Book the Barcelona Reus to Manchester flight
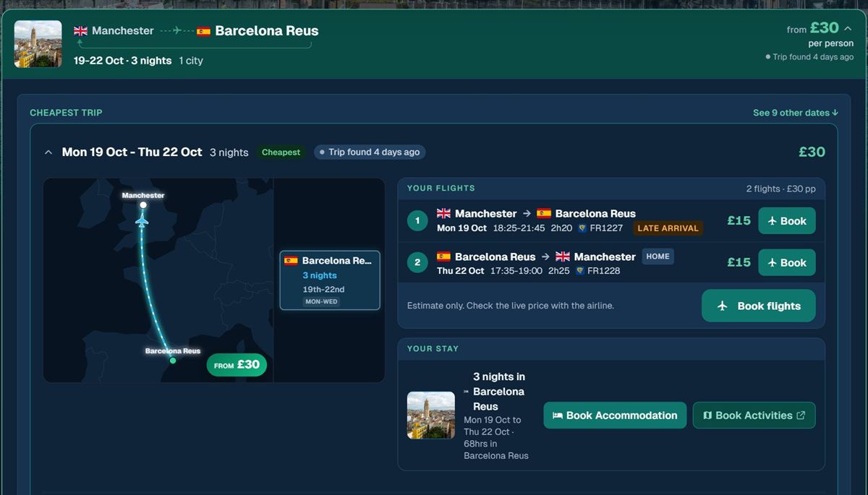The width and height of the screenshot is (868, 495). [787, 262]
